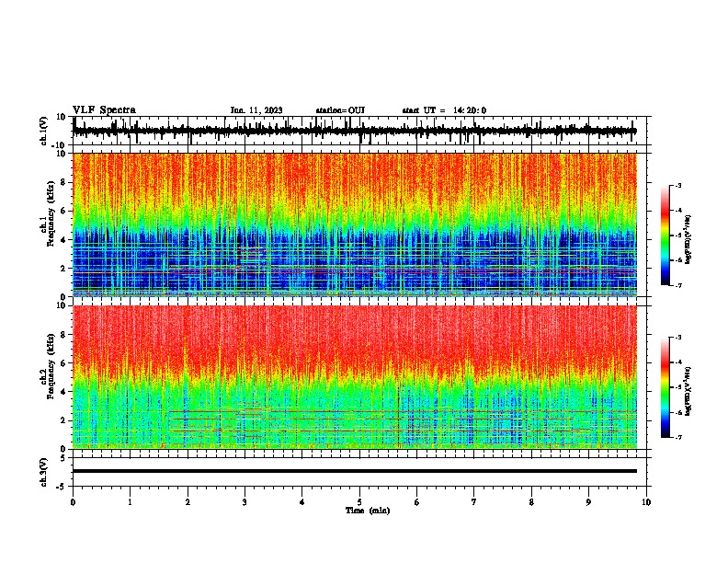Click the ch.2 spectrogram image panel
This screenshot has width=728, height=563.
point(355,377)
